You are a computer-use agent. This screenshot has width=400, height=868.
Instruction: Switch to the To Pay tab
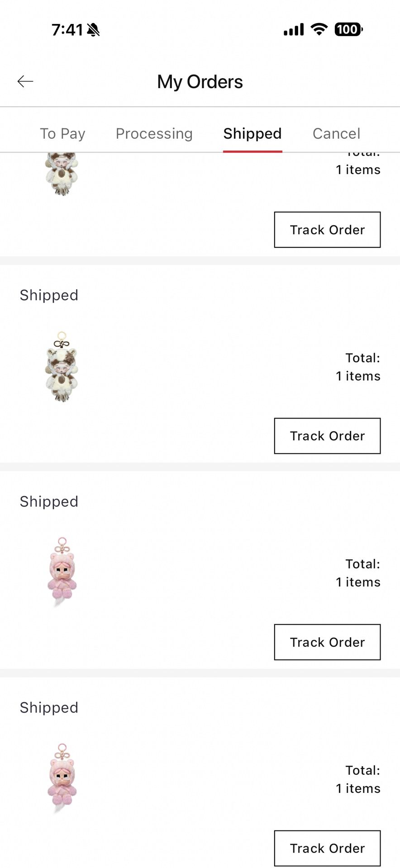tap(62, 134)
